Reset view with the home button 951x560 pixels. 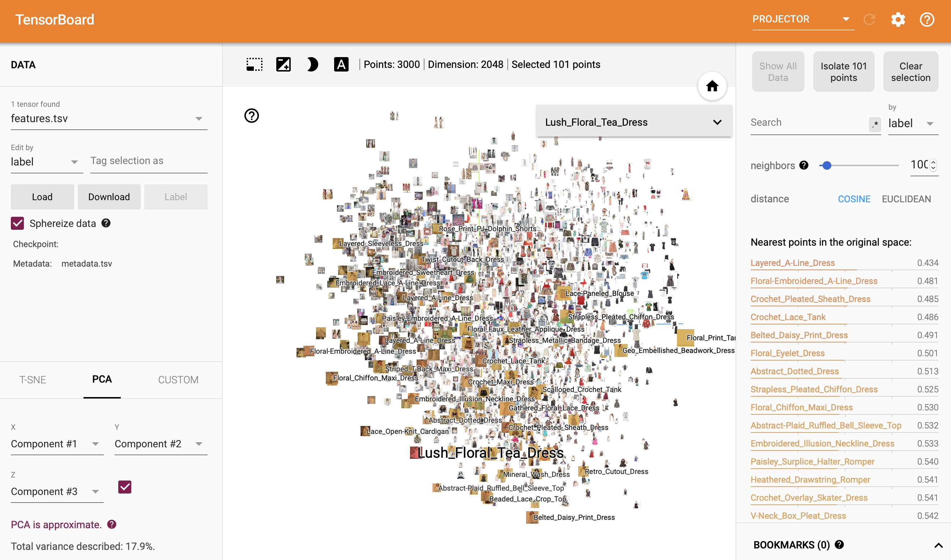(x=712, y=86)
